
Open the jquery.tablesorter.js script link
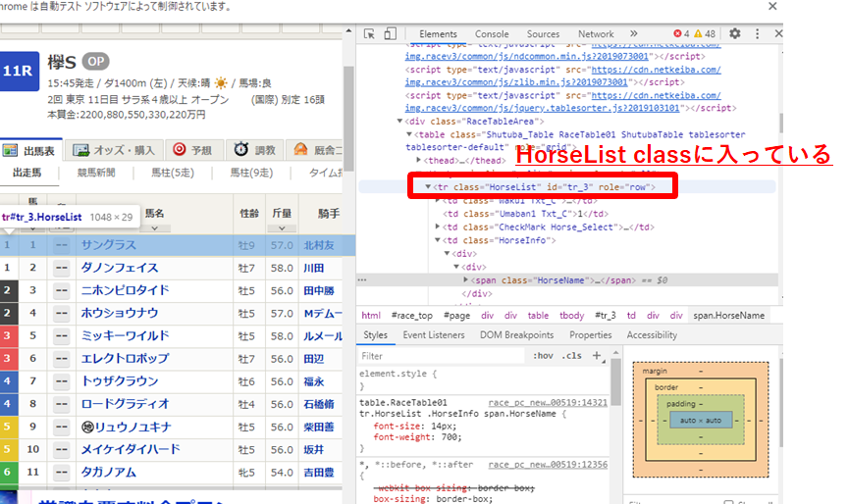[542, 108]
